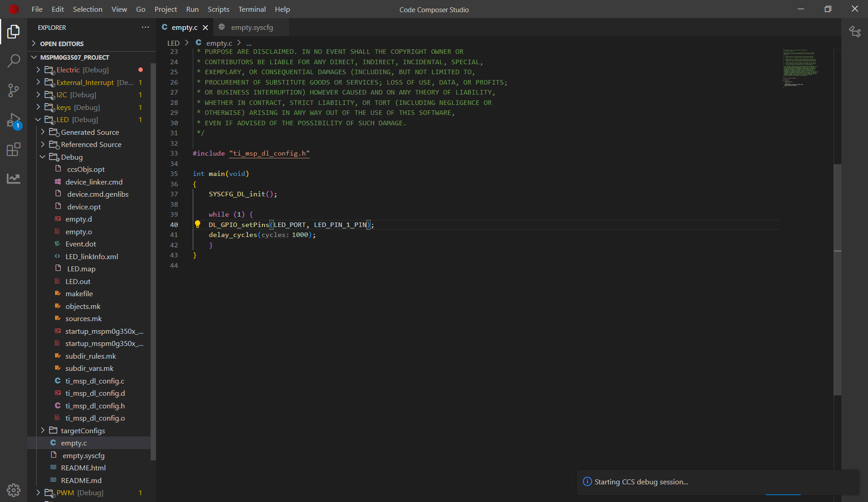The width and height of the screenshot is (868, 502).
Task: Click the explorer panel scrollbar
Action: click(x=153, y=261)
